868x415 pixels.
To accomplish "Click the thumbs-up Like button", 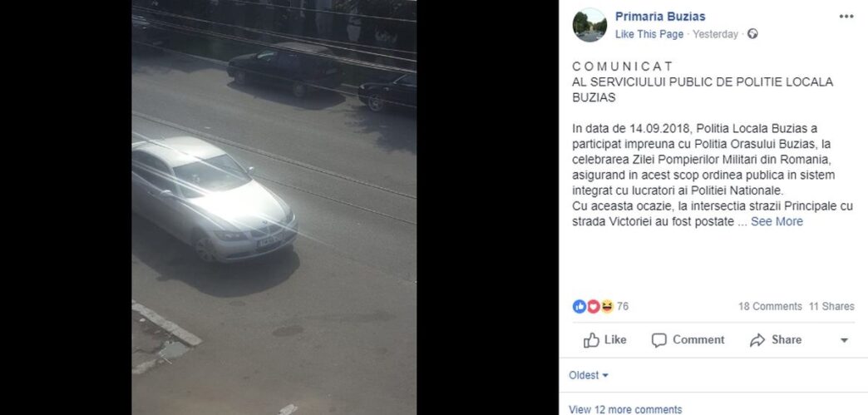I will (x=604, y=339).
